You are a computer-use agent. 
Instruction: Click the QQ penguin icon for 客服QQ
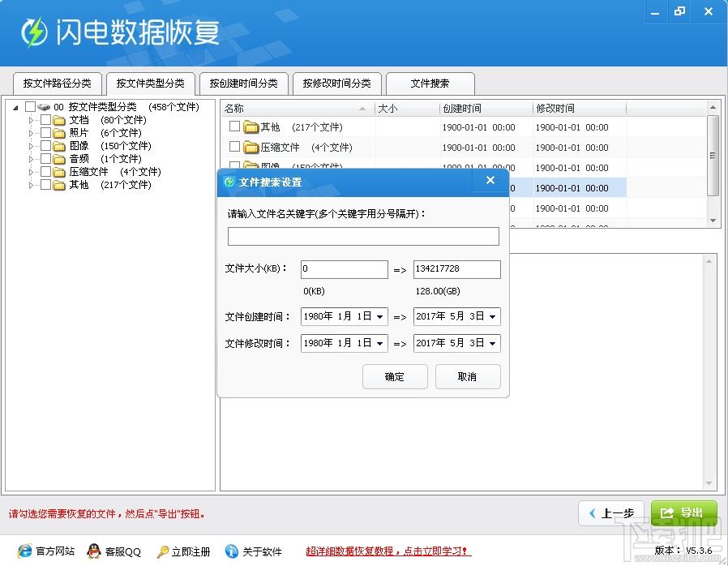click(94, 551)
